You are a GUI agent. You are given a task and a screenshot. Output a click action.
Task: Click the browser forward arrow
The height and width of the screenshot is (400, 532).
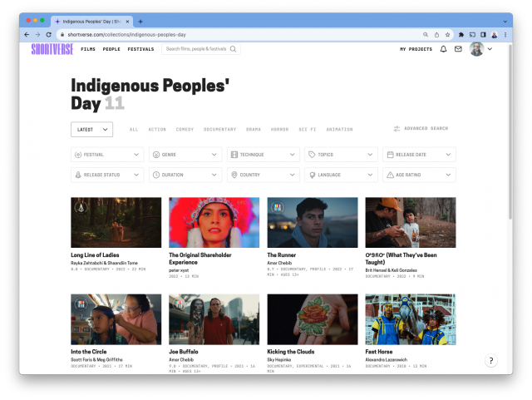(x=37, y=35)
